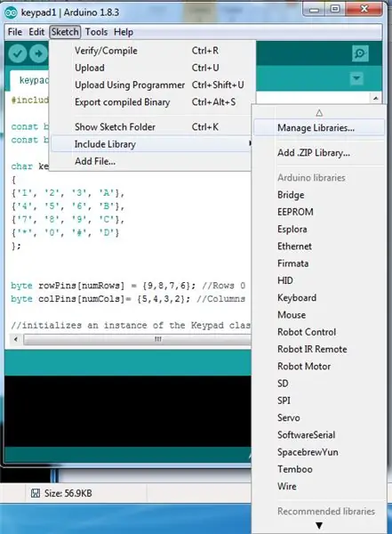The image size is (392, 534).
Task: Choose Upload from Sketch menu
Action: click(153, 68)
